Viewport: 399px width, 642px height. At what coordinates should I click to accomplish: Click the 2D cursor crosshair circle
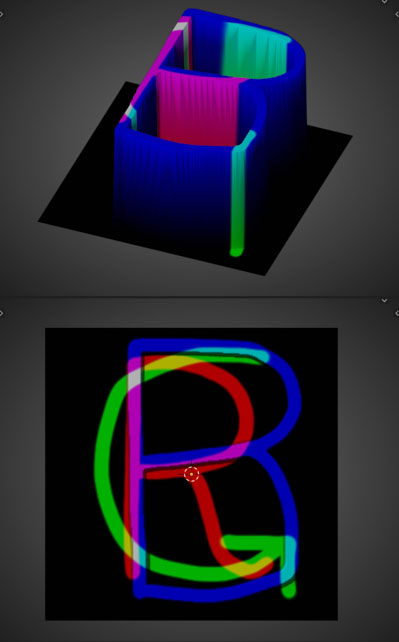pos(192,474)
